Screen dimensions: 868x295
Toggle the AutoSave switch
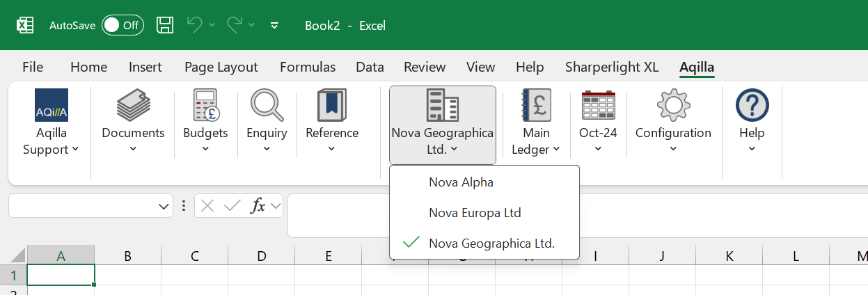(x=122, y=26)
